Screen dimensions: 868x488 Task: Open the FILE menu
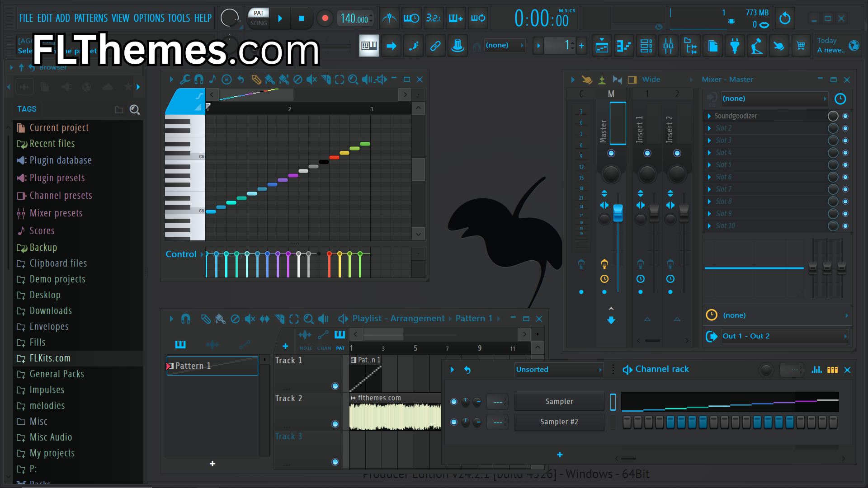tap(26, 18)
